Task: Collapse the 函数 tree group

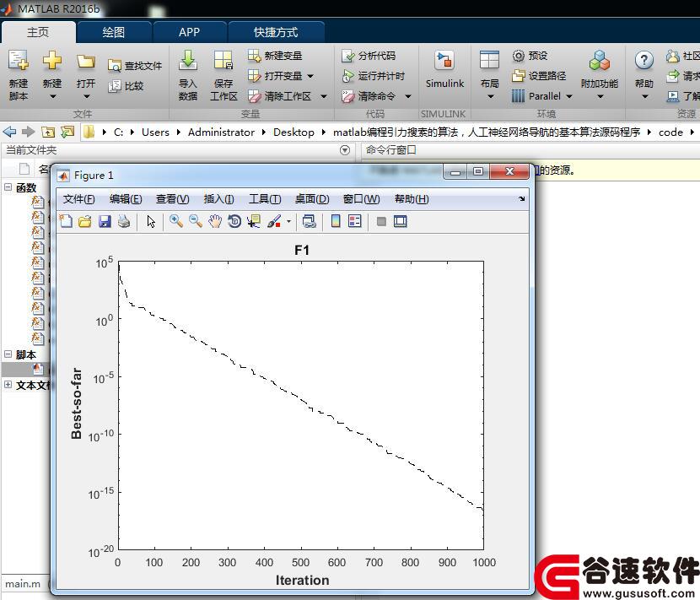Action: 8,187
